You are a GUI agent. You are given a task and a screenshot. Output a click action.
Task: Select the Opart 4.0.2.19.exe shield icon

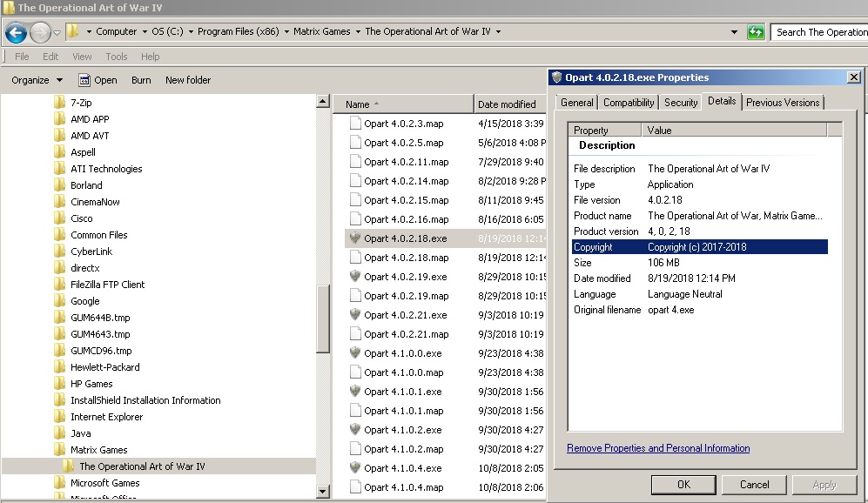pos(355,276)
